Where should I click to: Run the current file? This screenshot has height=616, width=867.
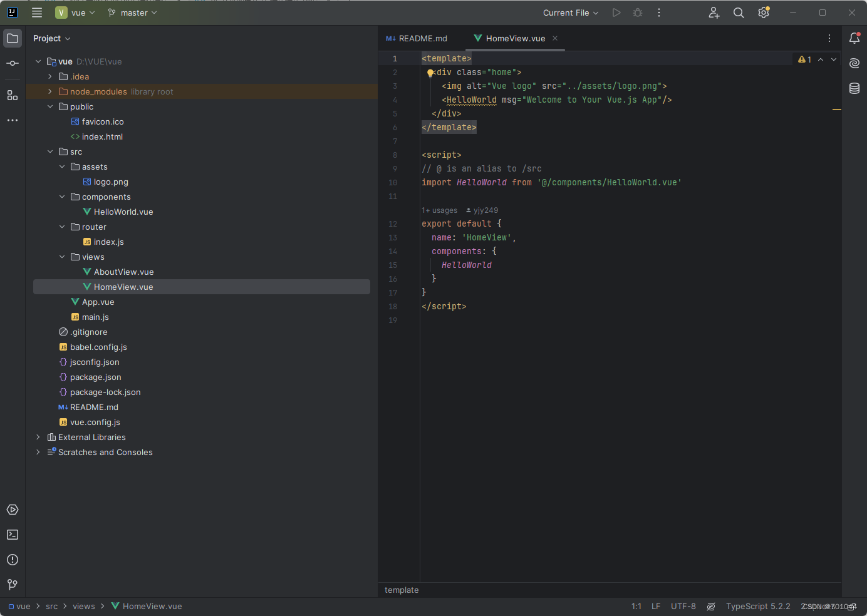click(x=616, y=13)
